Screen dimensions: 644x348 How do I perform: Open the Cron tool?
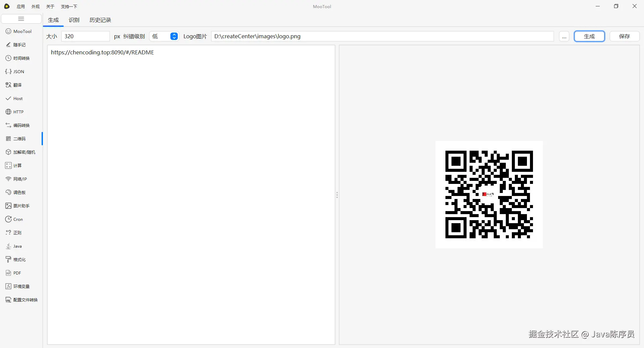21,219
